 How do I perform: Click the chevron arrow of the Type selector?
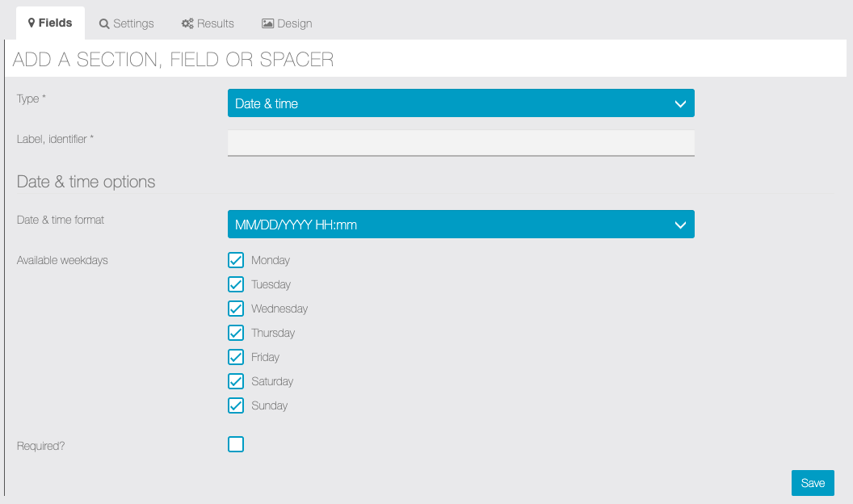click(x=679, y=104)
